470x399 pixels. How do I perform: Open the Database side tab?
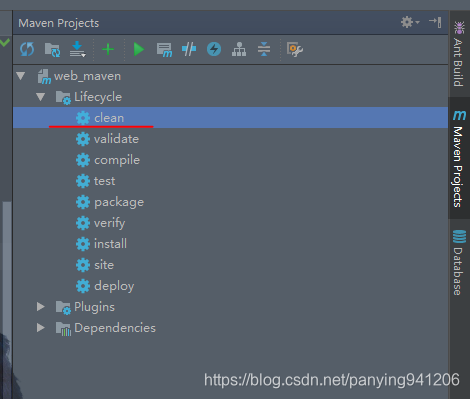[459, 263]
